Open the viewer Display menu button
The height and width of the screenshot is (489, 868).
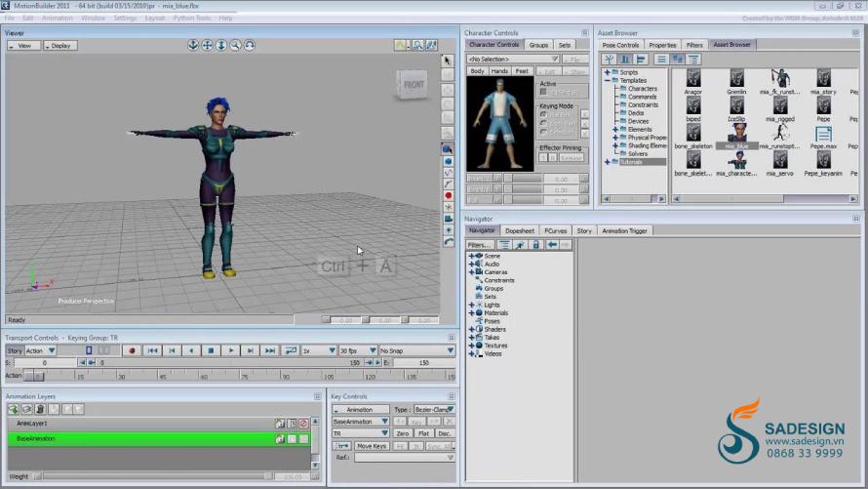pos(59,46)
